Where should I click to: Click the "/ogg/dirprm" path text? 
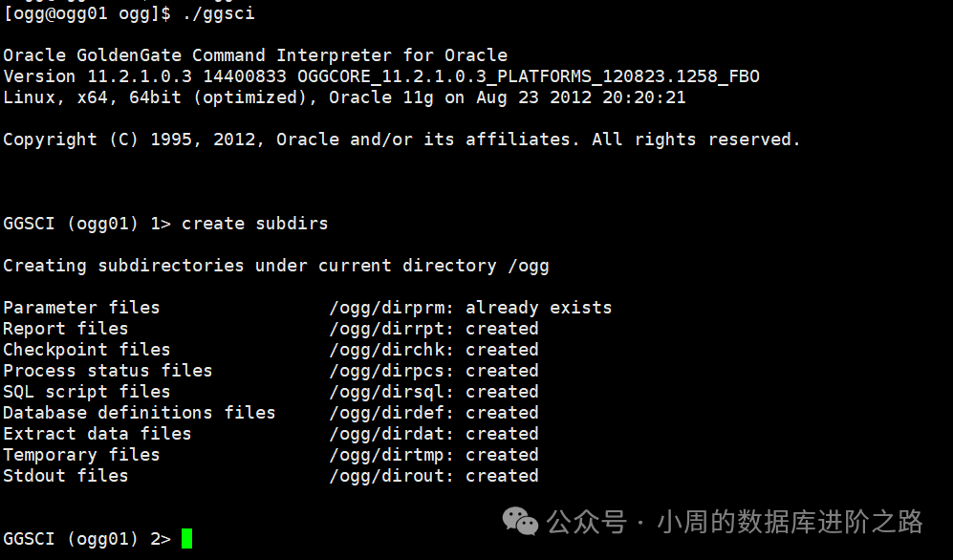click(392, 308)
